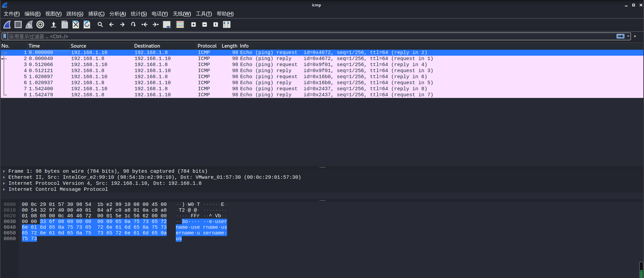The image size is (644, 278).
Task: Reload this capture file
Action: tap(87, 24)
